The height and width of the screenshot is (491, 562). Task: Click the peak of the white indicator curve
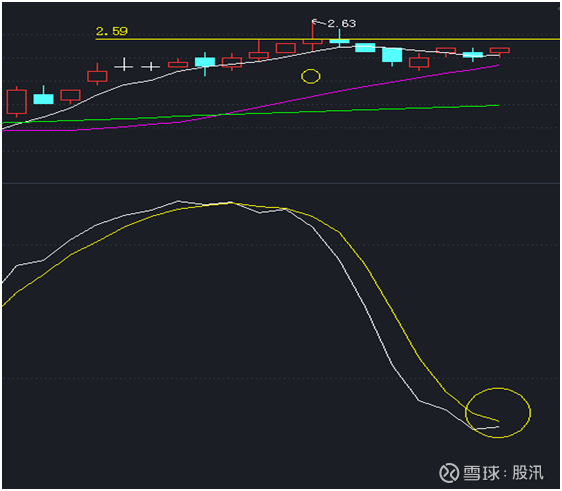click(x=178, y=201)
